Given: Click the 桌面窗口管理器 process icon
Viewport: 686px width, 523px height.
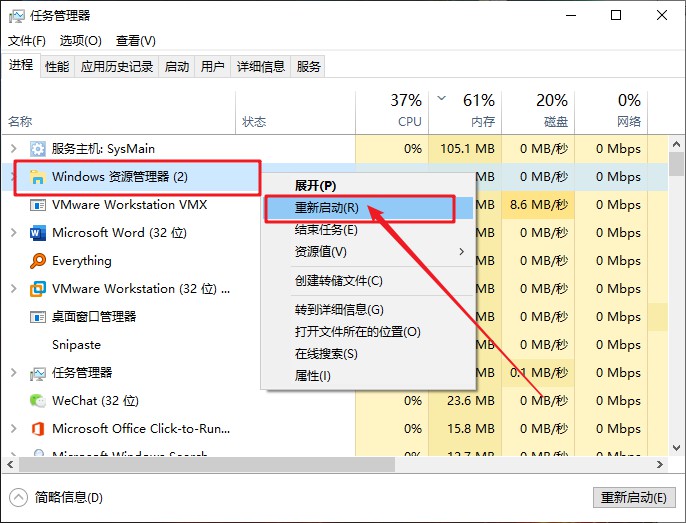Looking at the screenshot, I should tap(37, 317).
